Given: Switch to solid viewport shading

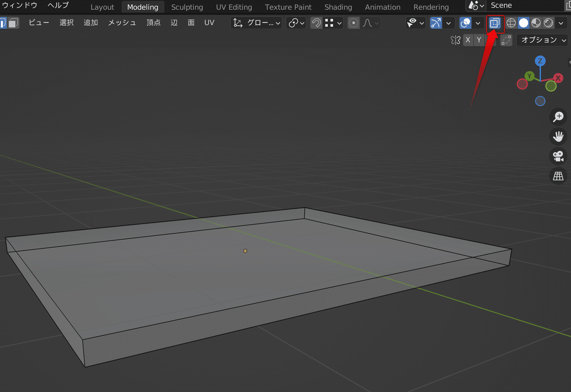Looking at the screenshot, I should tap(523, 23).
